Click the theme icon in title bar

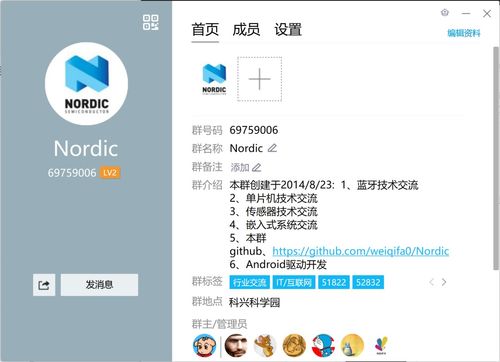(x=445, y=13)
